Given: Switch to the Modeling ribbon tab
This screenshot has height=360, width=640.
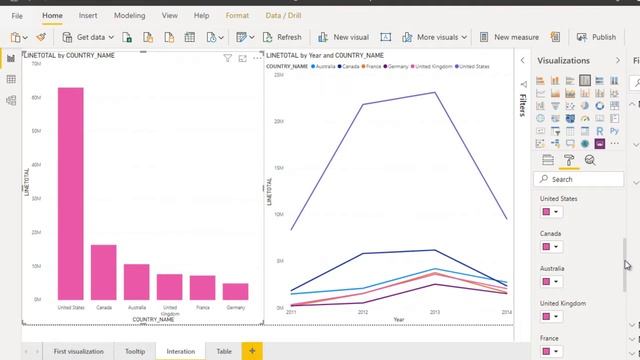Looking at the screenshot, I should [x=129, y=16].
